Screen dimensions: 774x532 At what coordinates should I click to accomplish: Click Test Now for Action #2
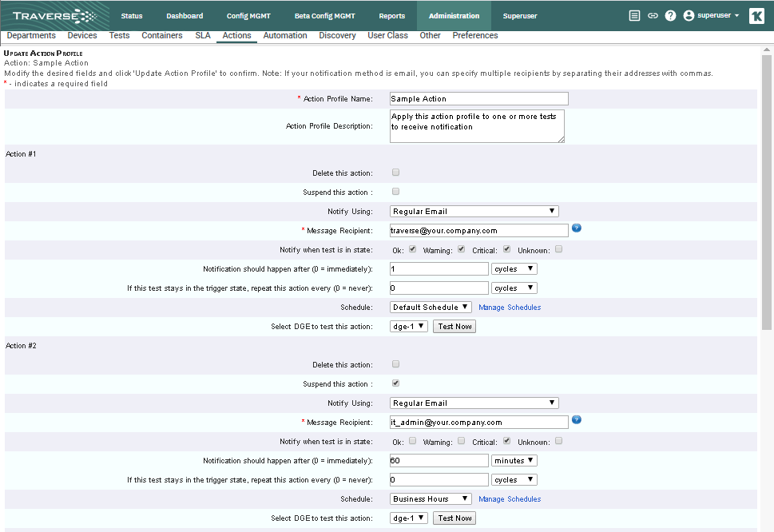(454, 518)
